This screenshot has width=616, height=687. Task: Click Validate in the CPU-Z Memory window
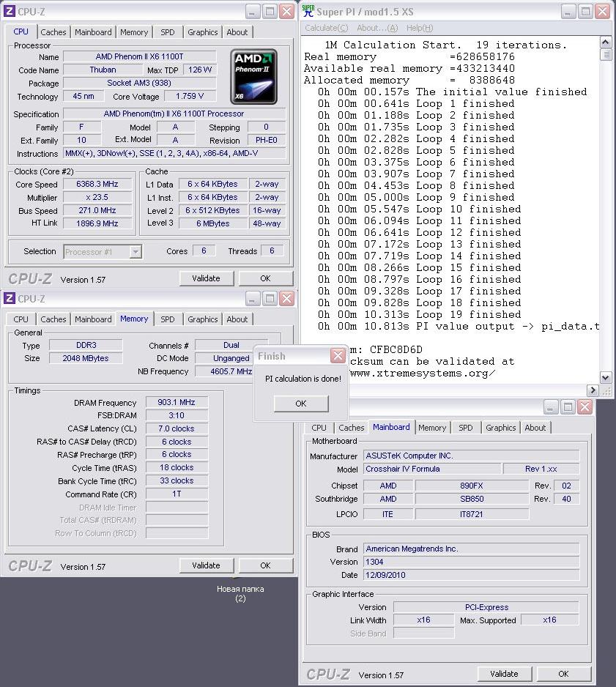point(207,565)
